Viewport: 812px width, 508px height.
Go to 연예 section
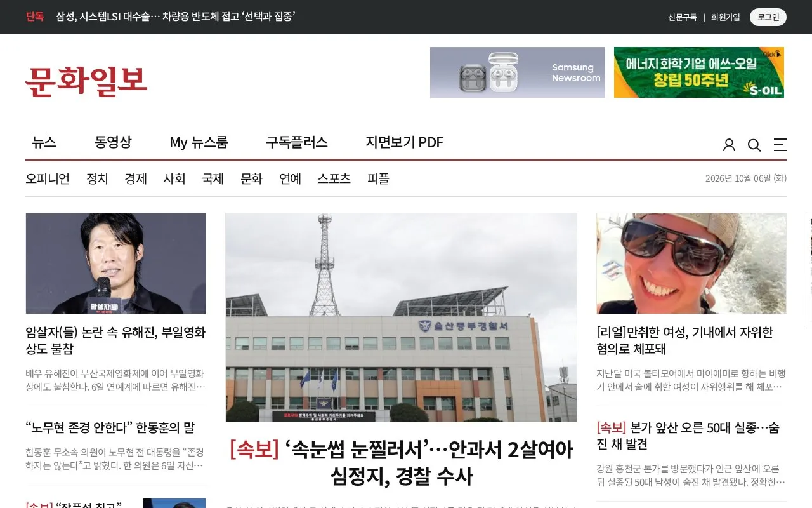pyautogui.click(x=291, y=179)
